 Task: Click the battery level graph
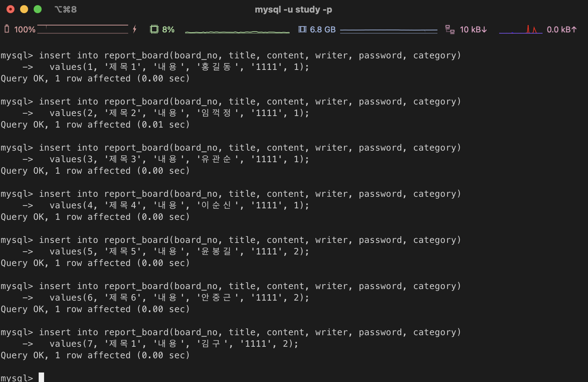(x=83, y=29)
